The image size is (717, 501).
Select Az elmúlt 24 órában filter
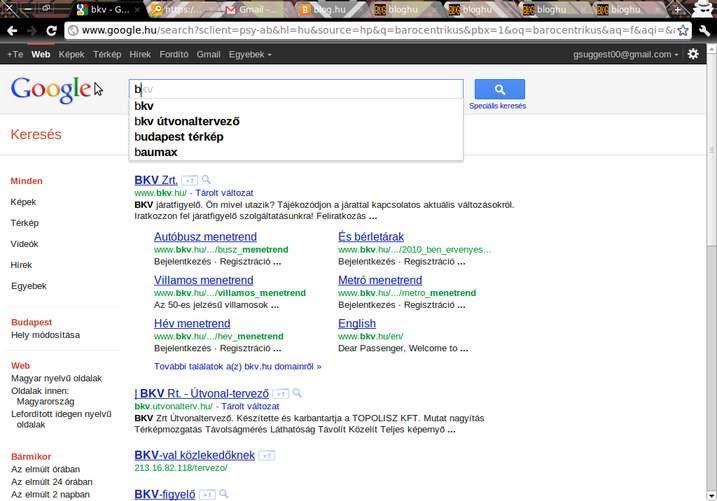(x=52, y=482)
